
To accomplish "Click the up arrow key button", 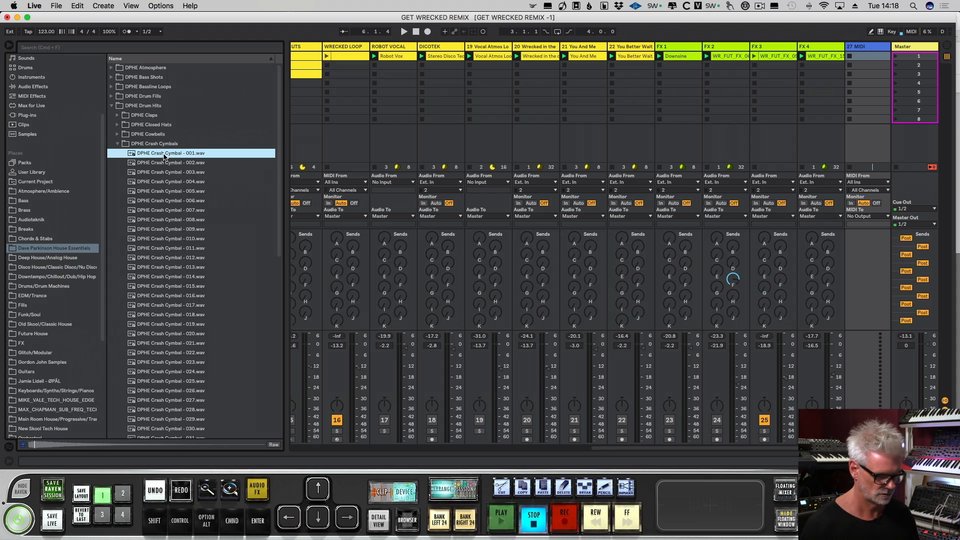I will point(318,489).
